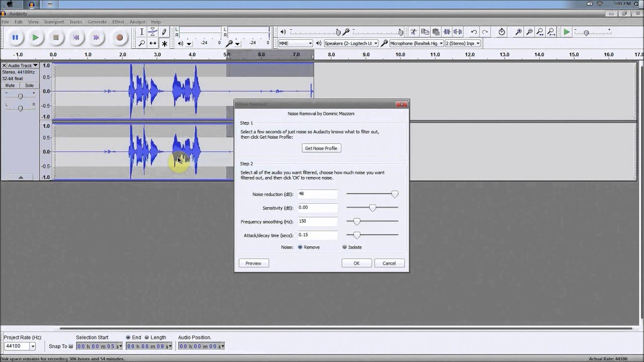Select the Length radio button
This screenshot has height=362, width=644.
click(x=147, y=337)
